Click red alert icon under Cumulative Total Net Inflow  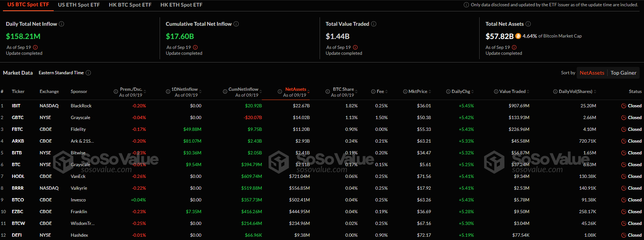point(195,47)
